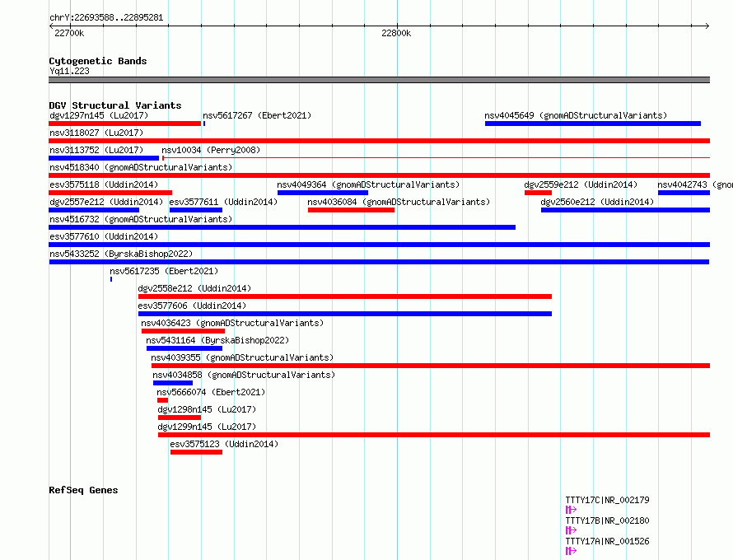Click the dgv1298n145 (Lu2017) label
Image resolution: width=733 pixels, height=560 pixels.
[x=207, y=409]
